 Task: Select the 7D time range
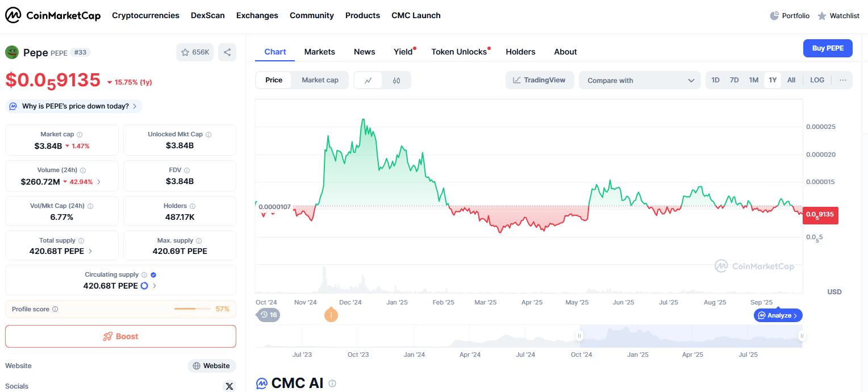pos(734,80)
